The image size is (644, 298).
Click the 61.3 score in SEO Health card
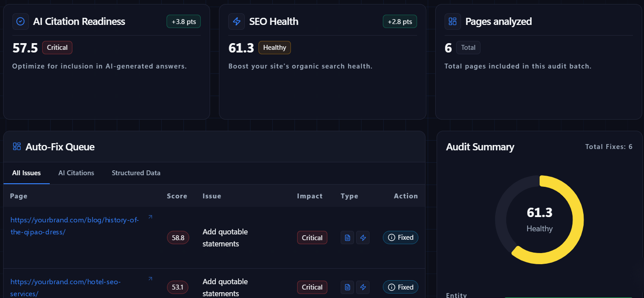[241, 48]
